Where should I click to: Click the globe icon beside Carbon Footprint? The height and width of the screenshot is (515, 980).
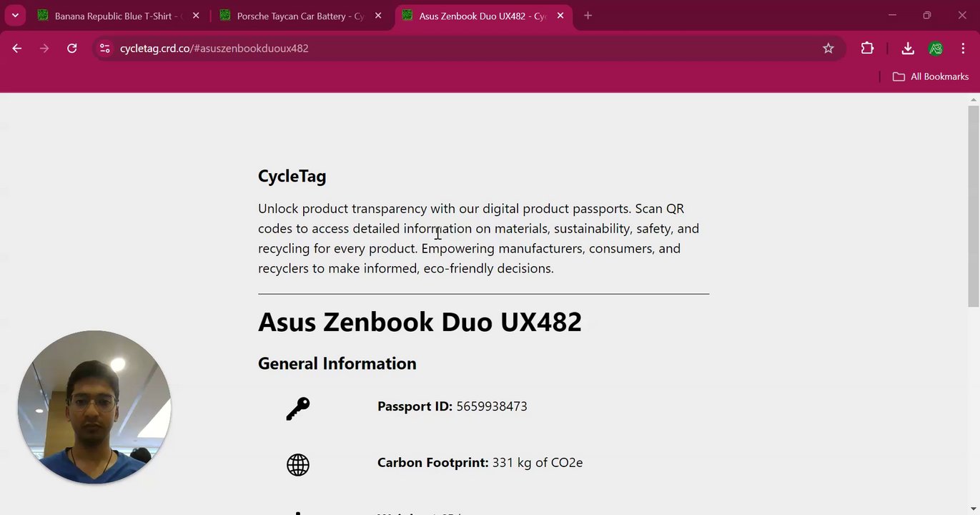[x=298, y=465]
